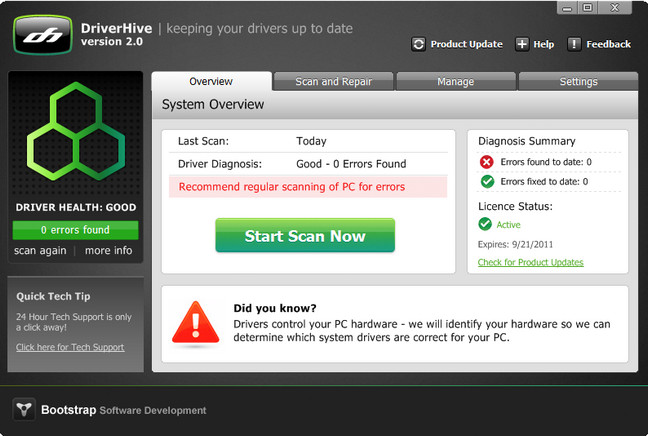
Task: Click here for Tech Support link
Action: (70, 347)
